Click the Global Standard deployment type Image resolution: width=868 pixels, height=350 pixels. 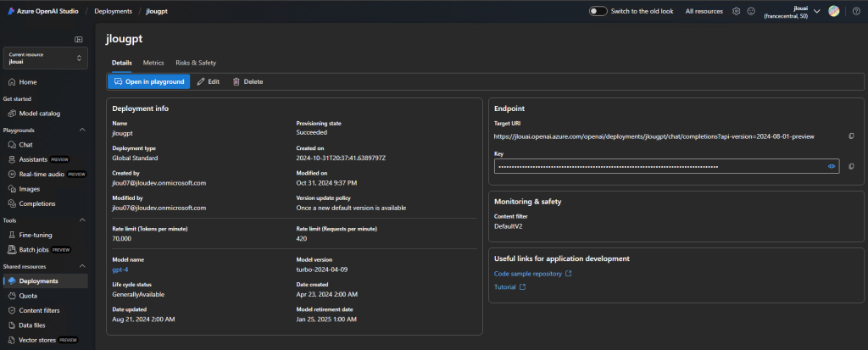coord(135,158)
